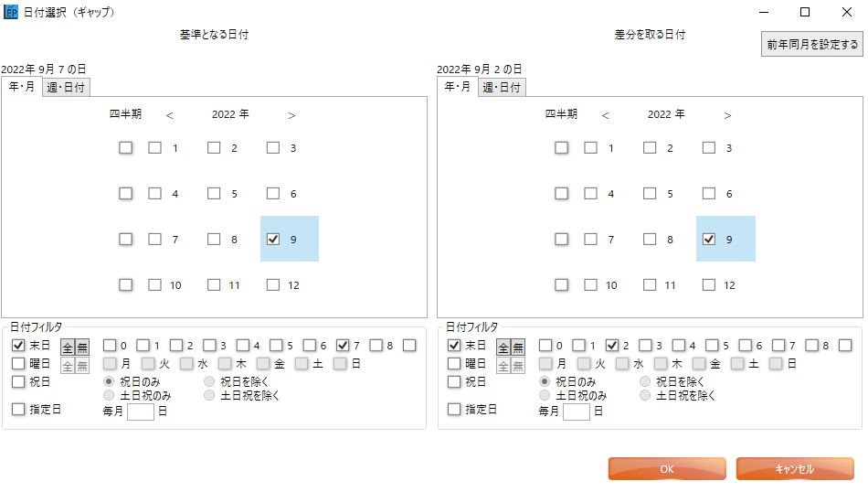Confirm with the OK button
Screen dimensions: 868x492
pyautogui.click(x=667, y=469)
